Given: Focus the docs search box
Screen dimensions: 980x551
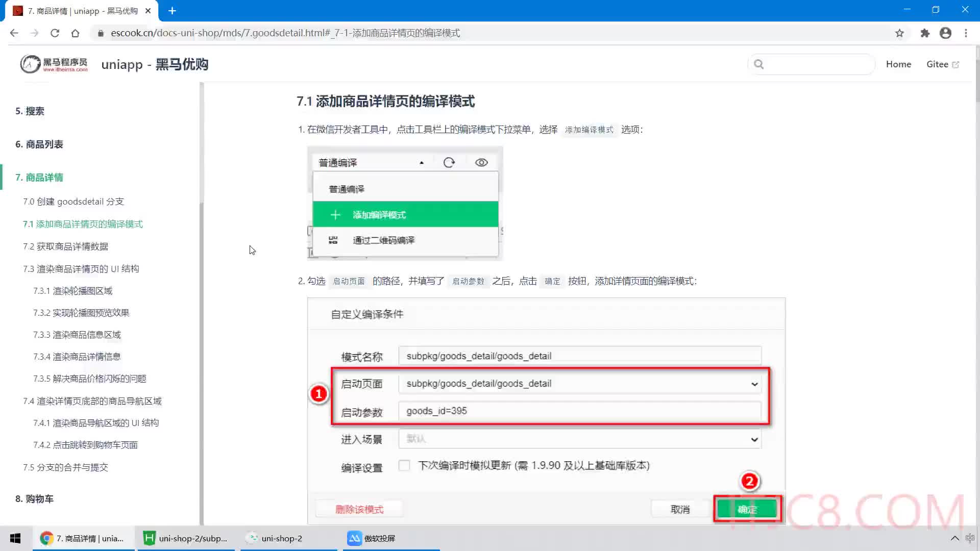Looking at the screenshot, I should (x=812, y=64).
